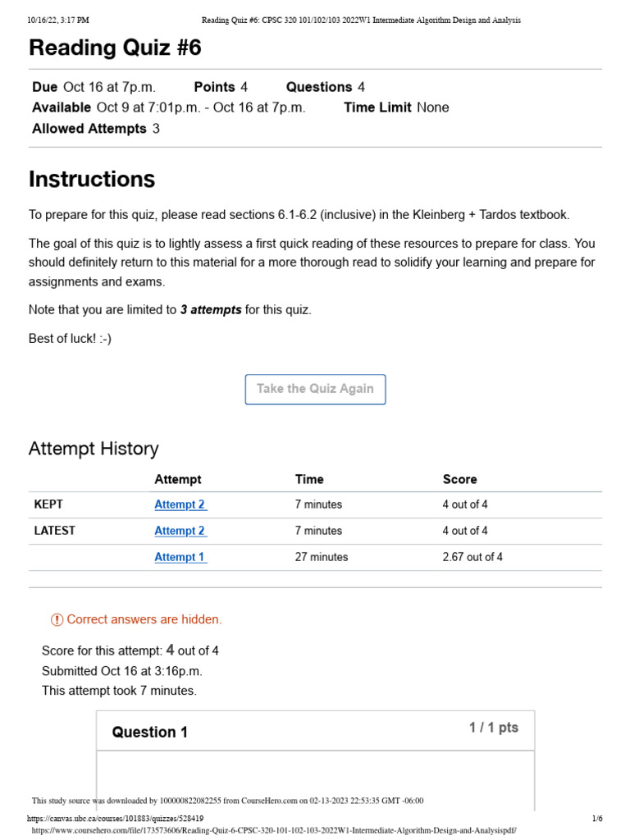This screenshot has height=840, width=630.
Task: Open Attempt 2 link in the LATEST row
Action: [x=180, y=531]
